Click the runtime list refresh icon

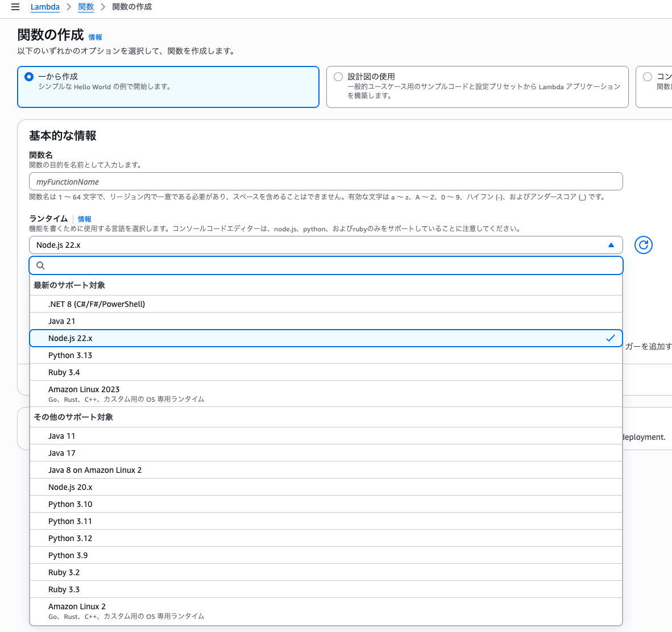pyautogui.click(x=643, y=245)
